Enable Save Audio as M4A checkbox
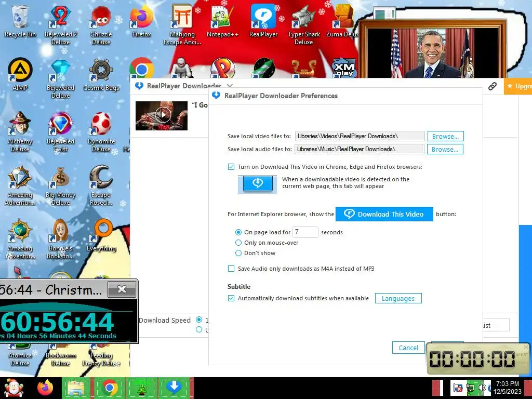Viewport: 532px width, 399px height. (x=231, y=269)
